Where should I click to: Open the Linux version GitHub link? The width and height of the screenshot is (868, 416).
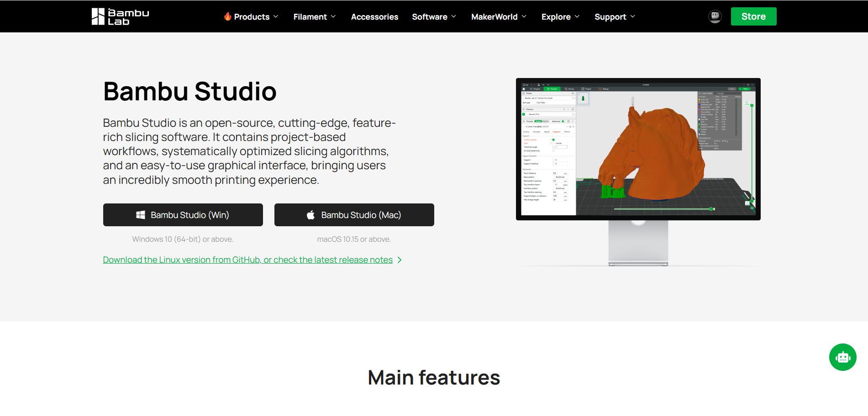point(248,260)
